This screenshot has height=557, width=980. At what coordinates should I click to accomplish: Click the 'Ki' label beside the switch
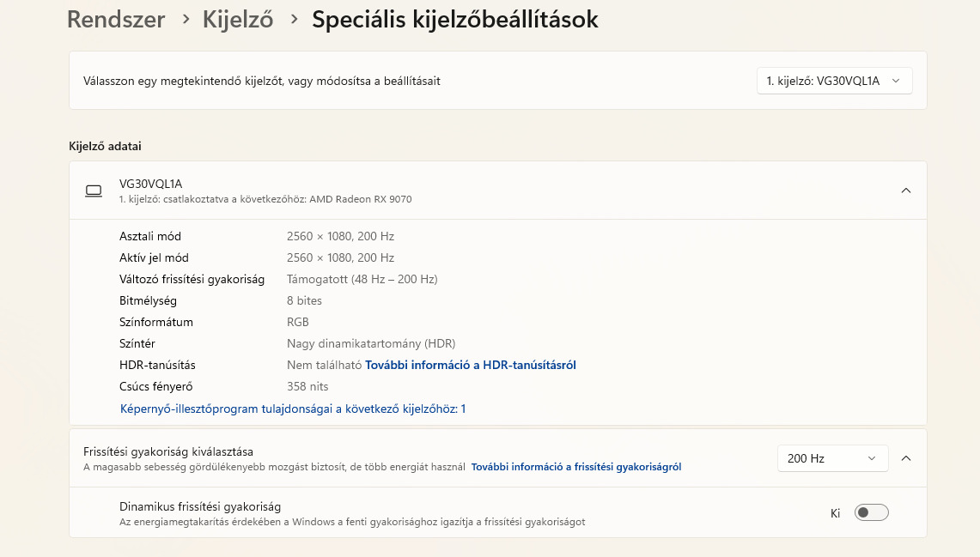click(835, 513)
